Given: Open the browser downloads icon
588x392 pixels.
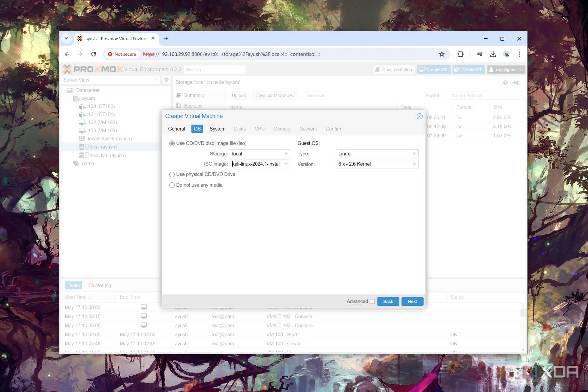Looking at the screenshot, I should [493, 54].
